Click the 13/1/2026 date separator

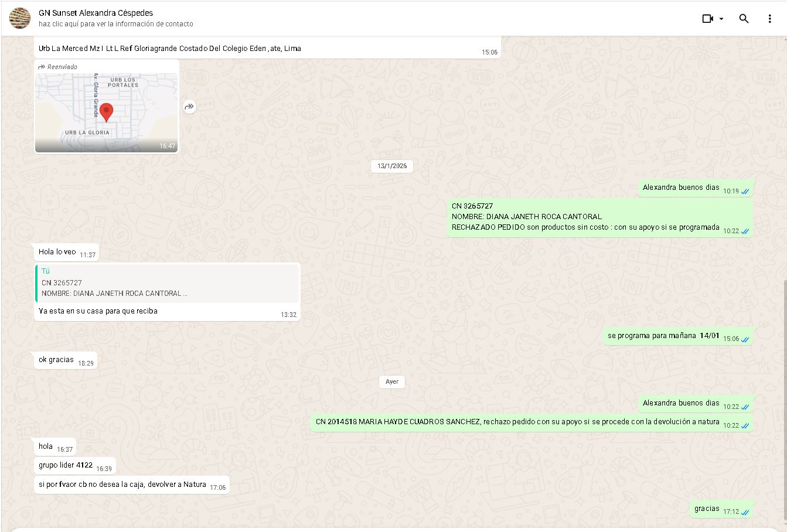coord(392,166)
